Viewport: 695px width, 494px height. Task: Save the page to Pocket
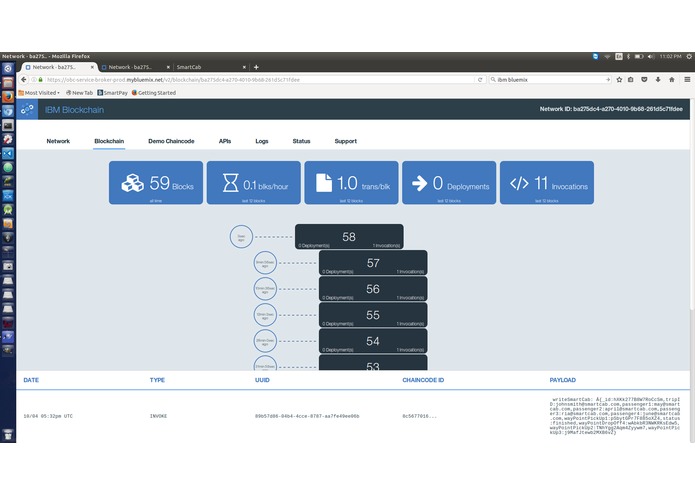point(644,80)
